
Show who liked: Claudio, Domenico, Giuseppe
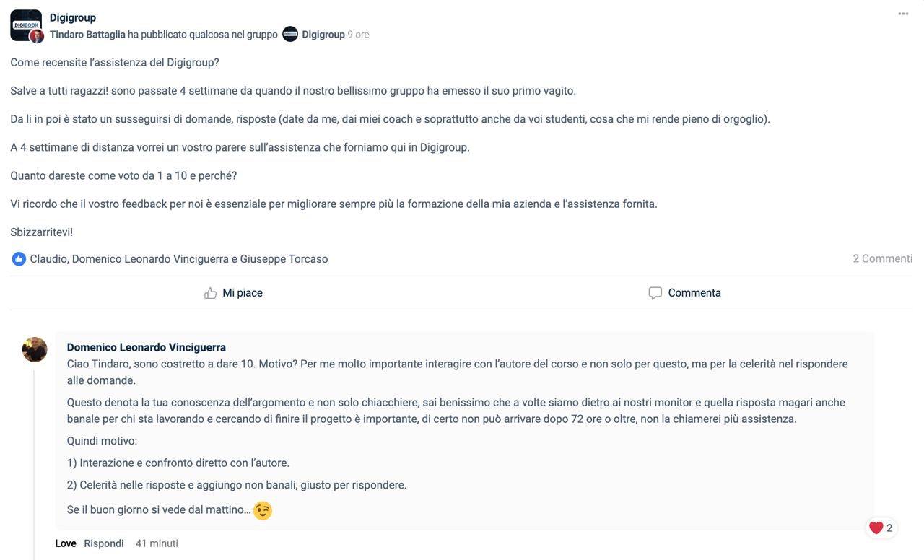click(179, 259)
